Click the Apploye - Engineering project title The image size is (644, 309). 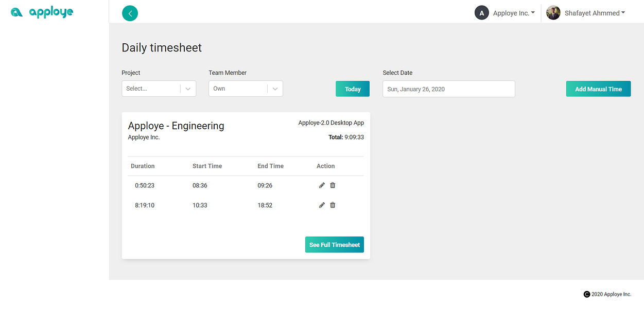[176, 126]
